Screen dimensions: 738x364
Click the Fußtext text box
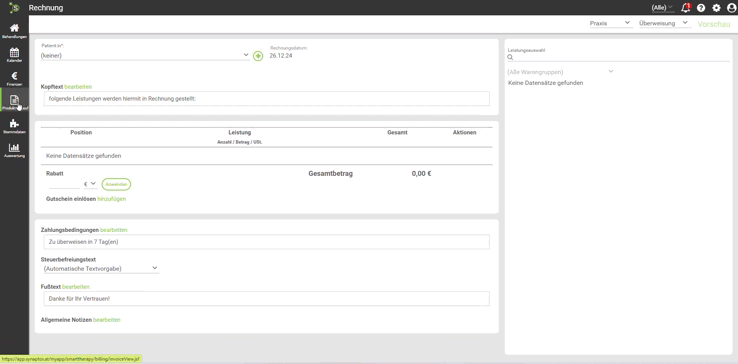pos(266,299)
